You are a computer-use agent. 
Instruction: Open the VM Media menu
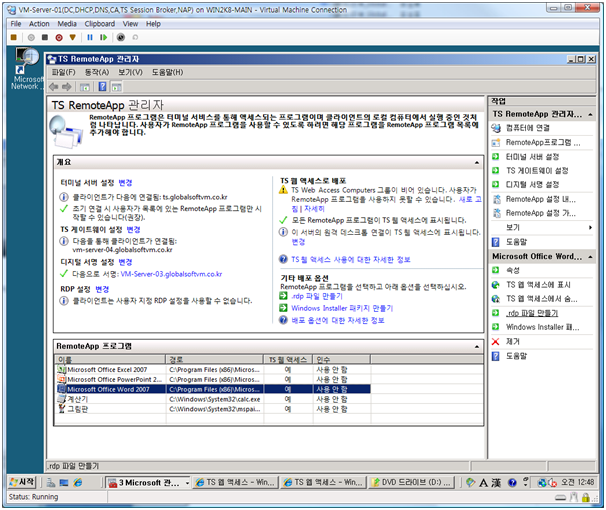pyautogui.click(x=67, y=24)
